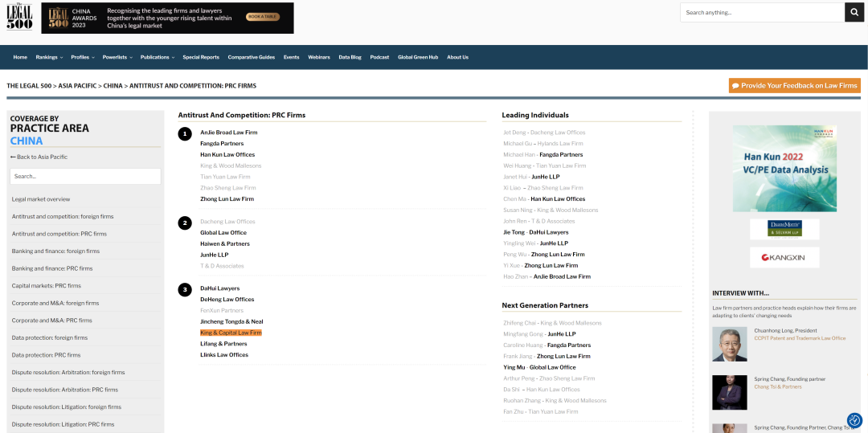Image resolution: width=868 pixels, height=433 pixels.
Task: Select Banking and finance: PRC firms
Action: coord(52,268)
